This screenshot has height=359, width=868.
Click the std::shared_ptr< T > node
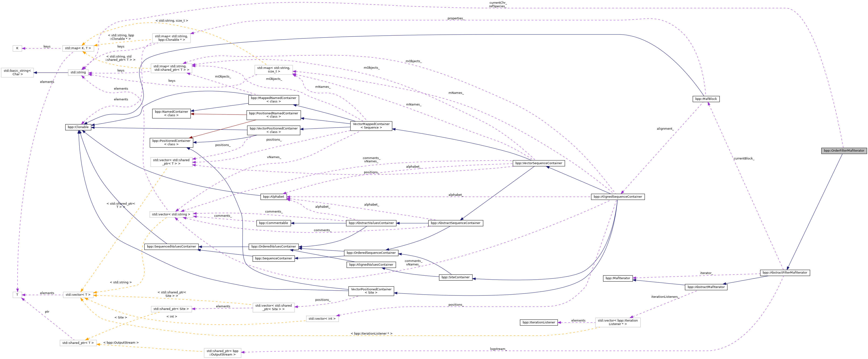(78, 343)
